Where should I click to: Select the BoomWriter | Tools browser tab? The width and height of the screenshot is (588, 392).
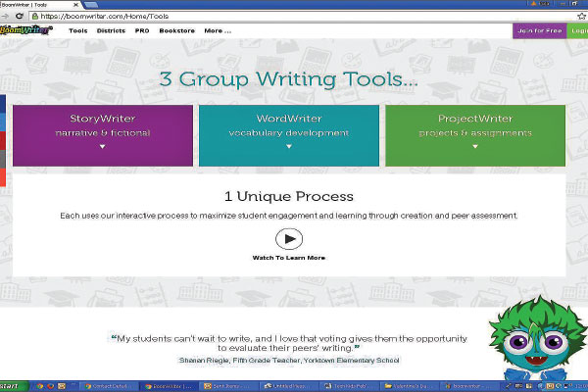coord(39,5)
